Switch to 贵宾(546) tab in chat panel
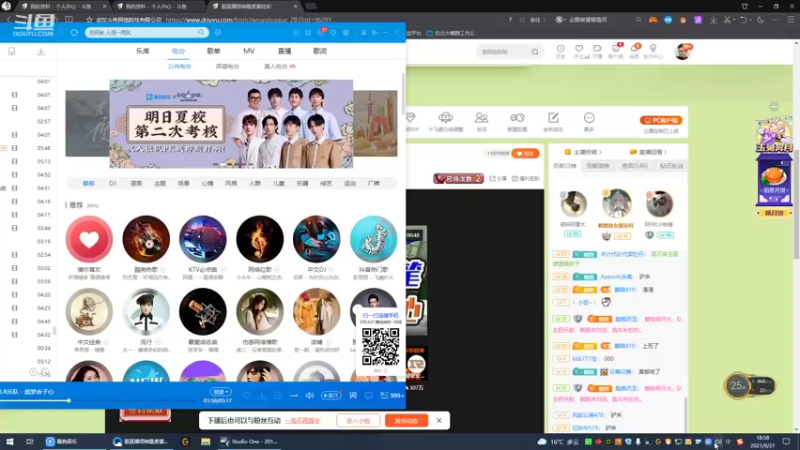Image resolution: width=800 pixels, height=450 pixels. click(x=634, y=166)
